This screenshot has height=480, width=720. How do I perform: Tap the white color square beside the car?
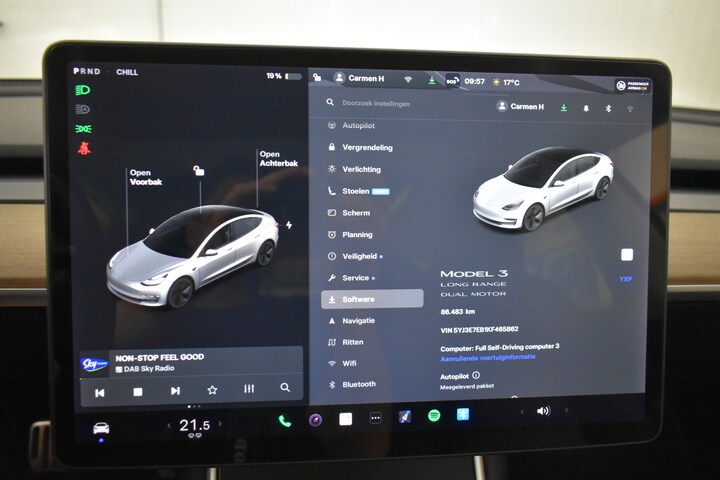coord(627,255)
